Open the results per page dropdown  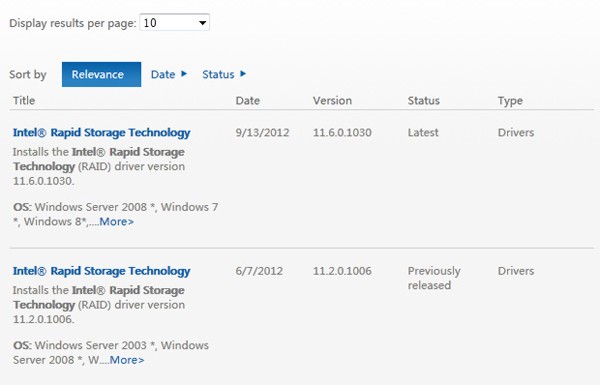(x=174, y=23)
